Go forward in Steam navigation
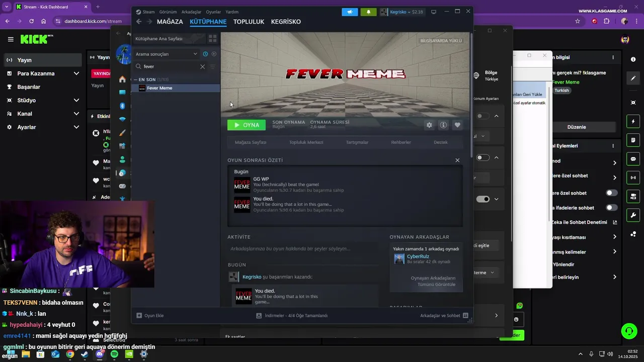644x362 pixels. tap(149, 22)
